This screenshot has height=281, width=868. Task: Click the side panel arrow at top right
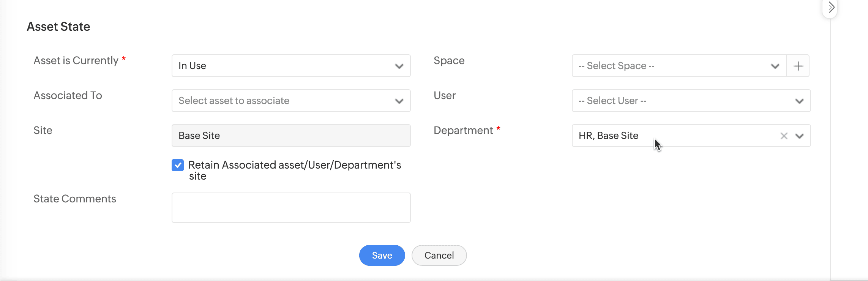(831, 8)
